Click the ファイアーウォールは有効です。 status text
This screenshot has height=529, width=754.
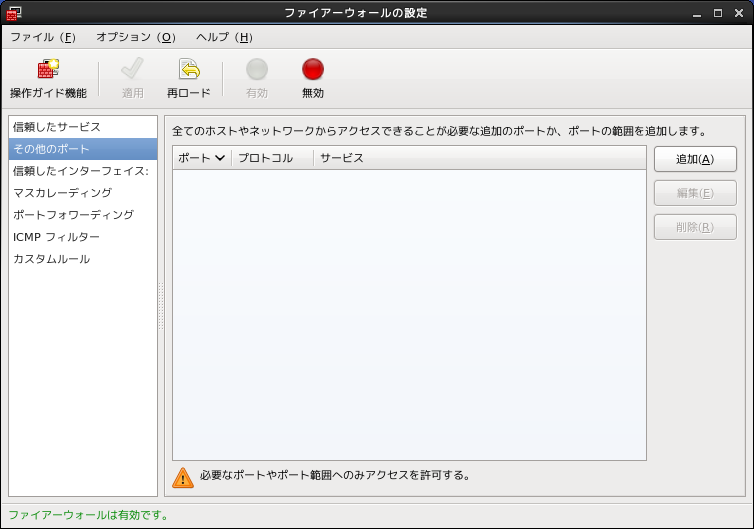(x=89, y=515)
